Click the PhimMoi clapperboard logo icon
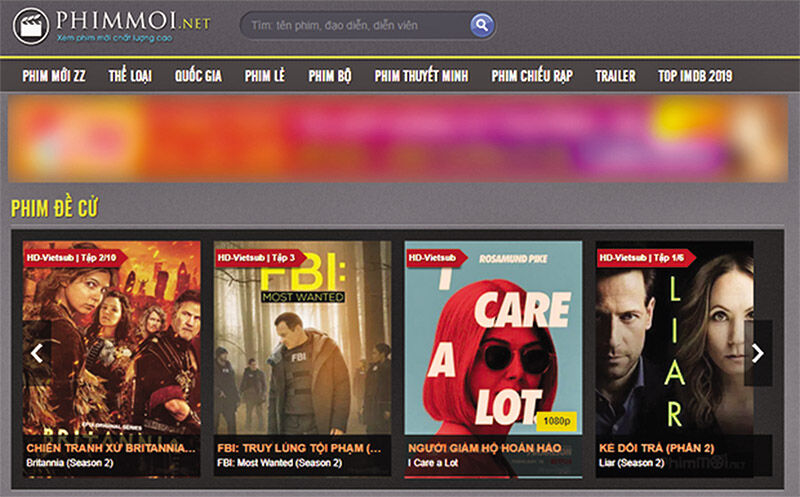Screen dimensions: 800x497 (x=31, y=26)
